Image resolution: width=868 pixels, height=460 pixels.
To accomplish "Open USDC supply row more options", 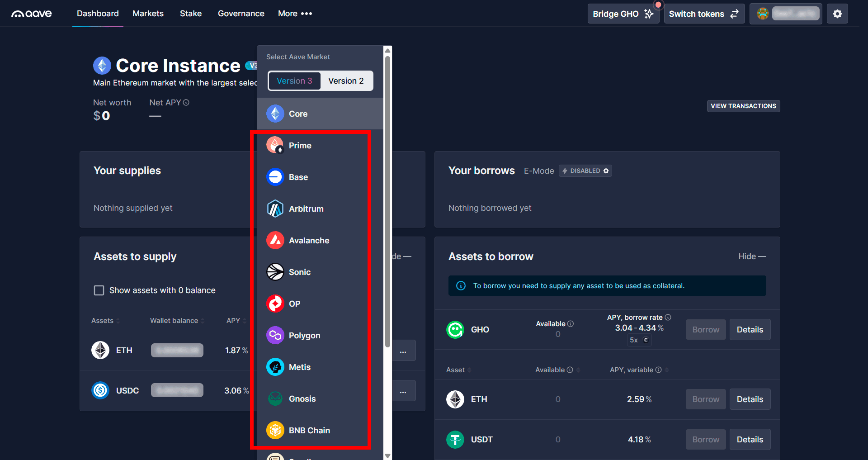I will [403, 390].
